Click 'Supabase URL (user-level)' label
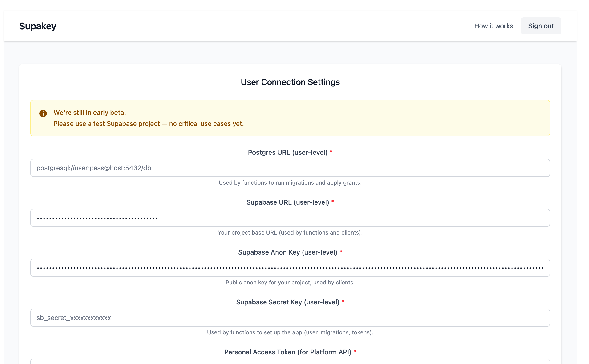The image size is (589, 364). tap(288, 202)
